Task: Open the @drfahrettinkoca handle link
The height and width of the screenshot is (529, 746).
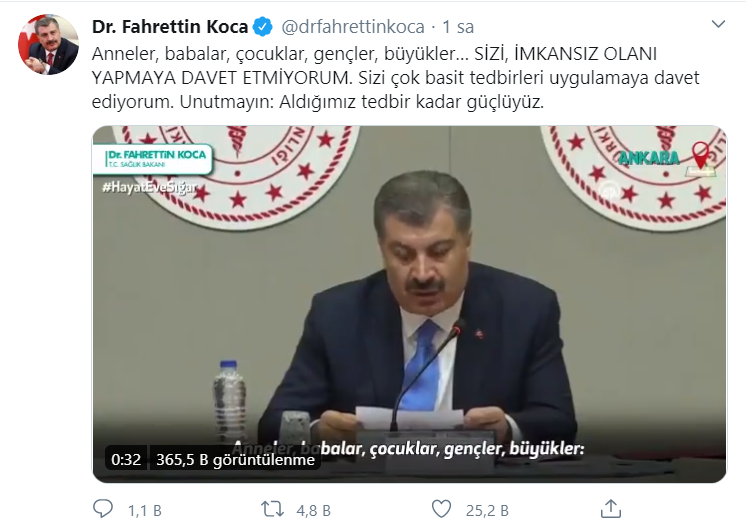Action: pos(353,27)
